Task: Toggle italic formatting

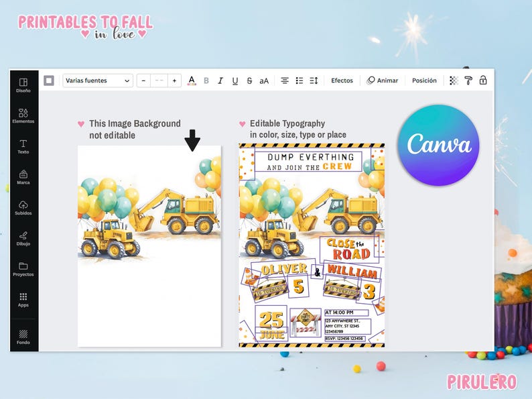Action: (x=220, y=80)
